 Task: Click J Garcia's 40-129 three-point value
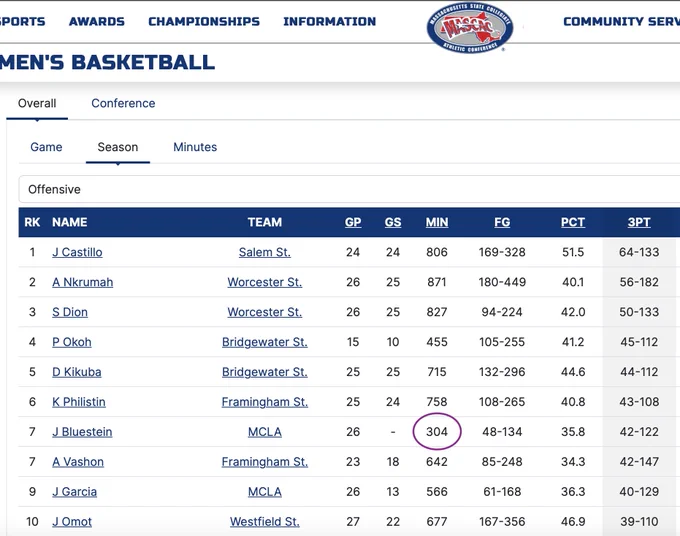click(x=639, y=492)
